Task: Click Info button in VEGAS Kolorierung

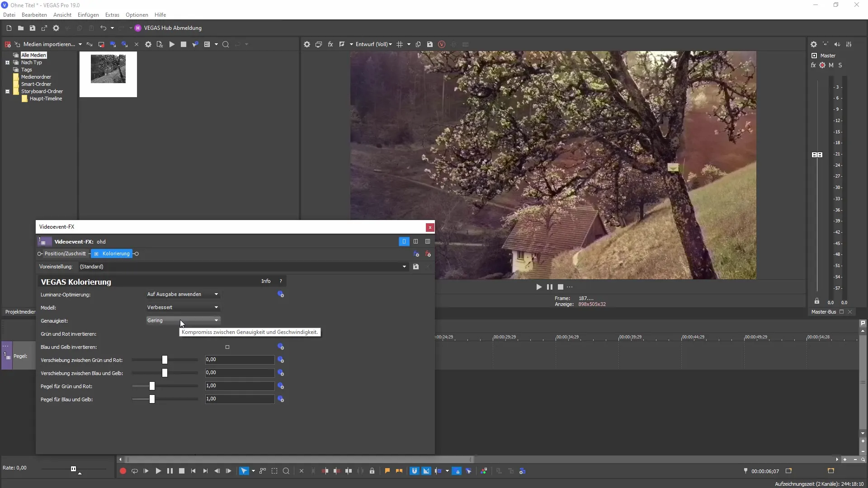Action: pyautogui.click(x=266, y=281)
